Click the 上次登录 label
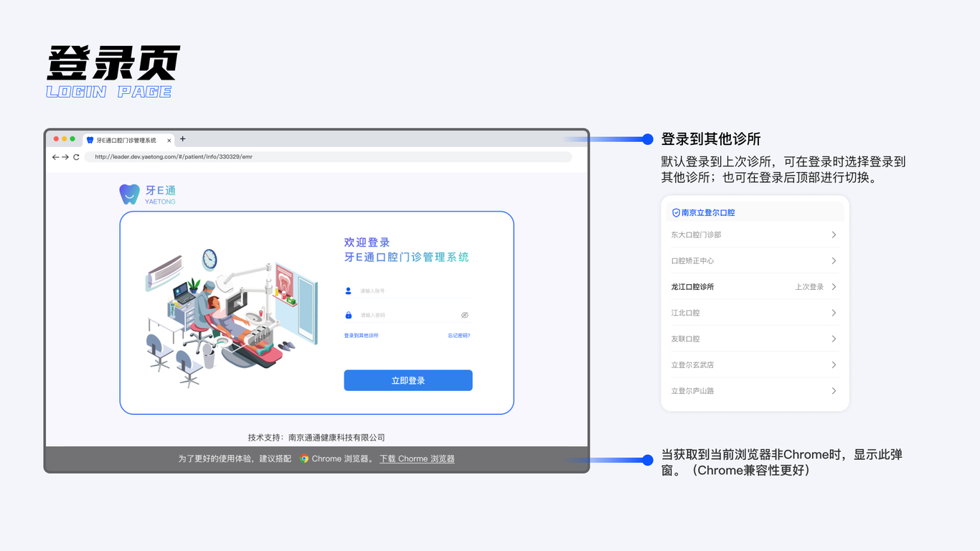The image size is (980, 551). coord(809,287)
